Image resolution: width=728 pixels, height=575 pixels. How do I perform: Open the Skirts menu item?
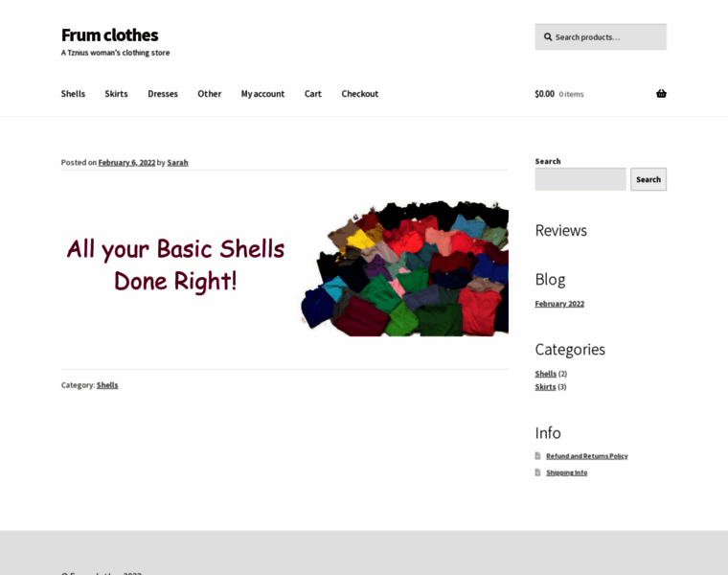[116, 94]
